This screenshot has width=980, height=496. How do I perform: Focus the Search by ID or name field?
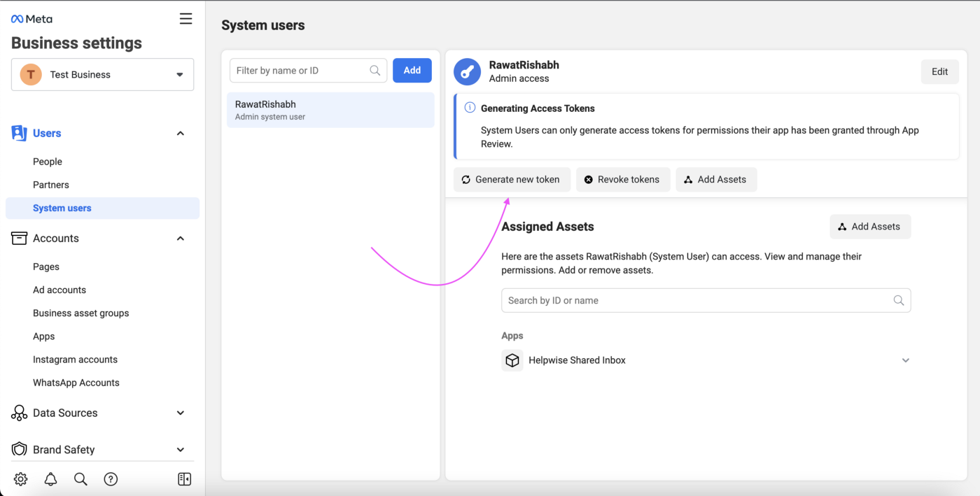click(698, 301)
